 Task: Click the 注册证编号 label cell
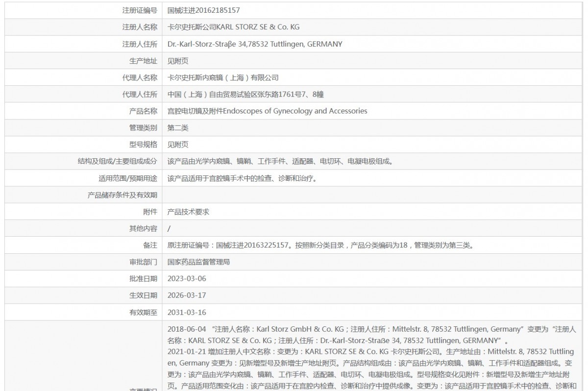point(84,10)
